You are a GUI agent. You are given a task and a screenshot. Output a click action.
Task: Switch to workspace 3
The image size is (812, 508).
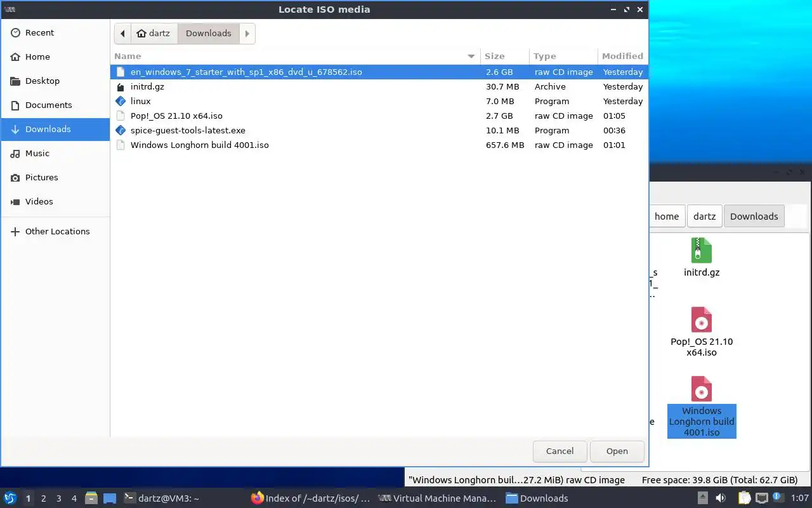pyautogui.click(x=58, y=498)
